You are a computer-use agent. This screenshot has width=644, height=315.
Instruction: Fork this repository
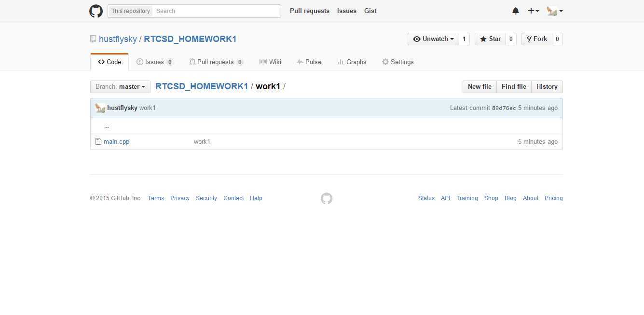click(536, 39)
